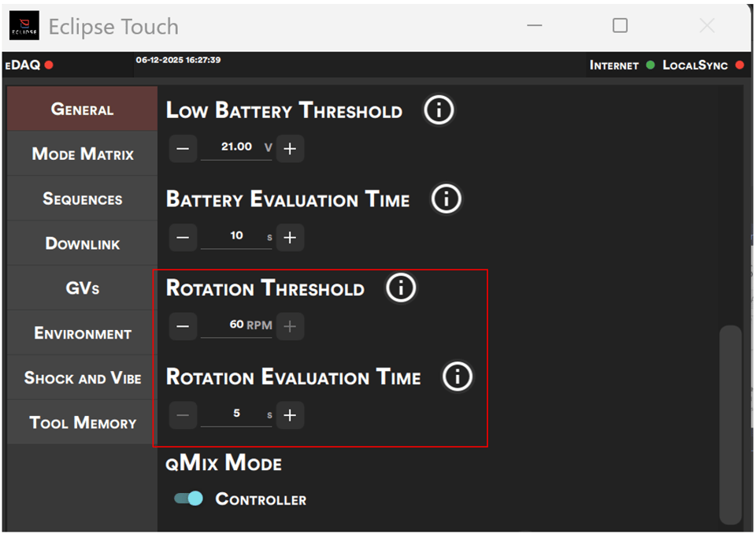Select the Shock and Vibe tab
Image resolution: width=756 pixels, height=534 pixels.
[x=83, y=378]
